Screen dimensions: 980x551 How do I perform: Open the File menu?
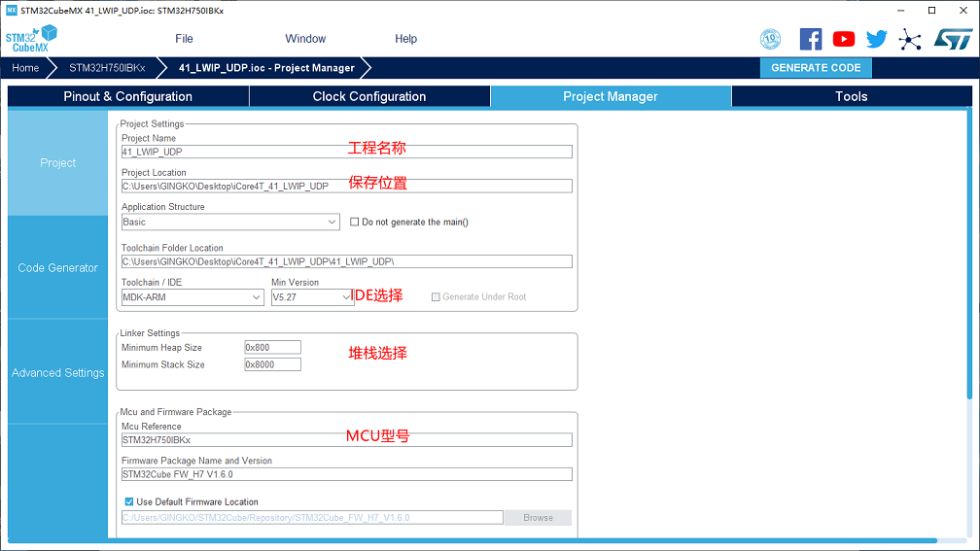(x=184, y=39)
